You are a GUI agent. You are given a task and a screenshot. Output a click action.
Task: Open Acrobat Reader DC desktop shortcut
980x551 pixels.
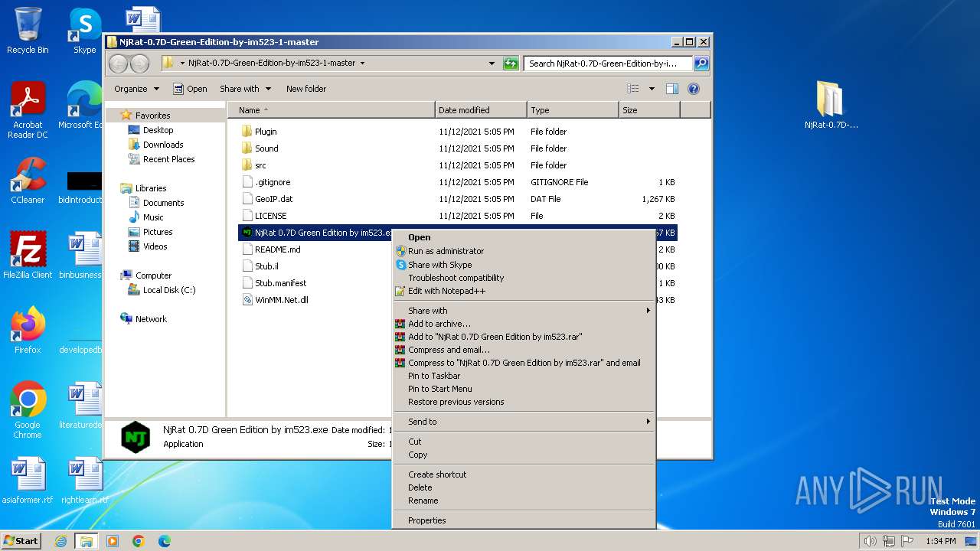pyautogui.click(x=28, y=110)
